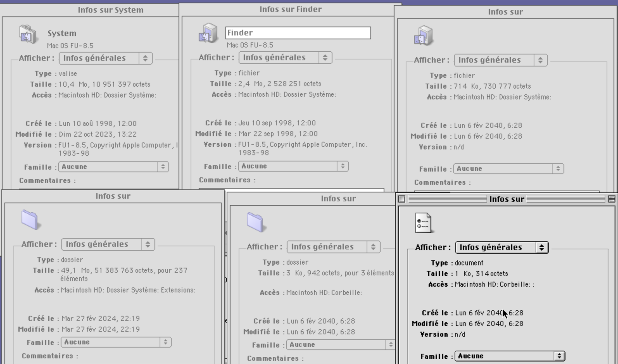Open Afficher dropdown in Extensions folder info window
618x364 pixels.
point(108,244)
